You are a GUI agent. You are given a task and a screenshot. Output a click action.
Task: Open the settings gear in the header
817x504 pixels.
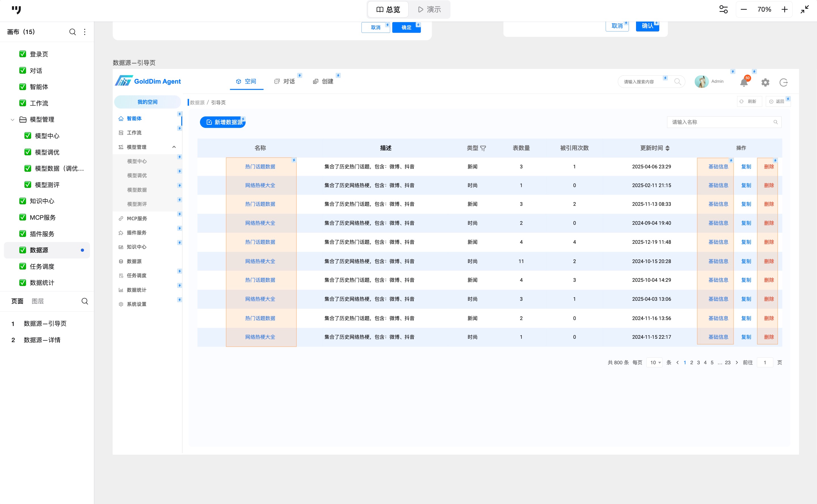[x=765, y=82]
